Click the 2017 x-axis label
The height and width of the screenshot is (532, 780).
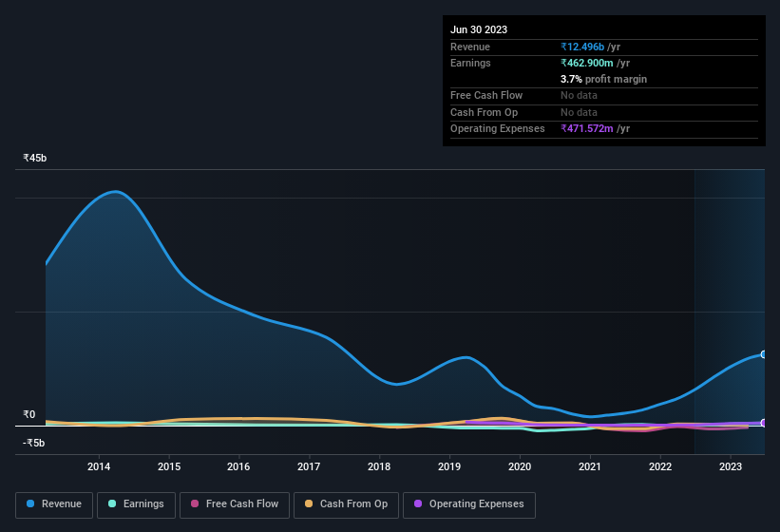tap(309, 466)
